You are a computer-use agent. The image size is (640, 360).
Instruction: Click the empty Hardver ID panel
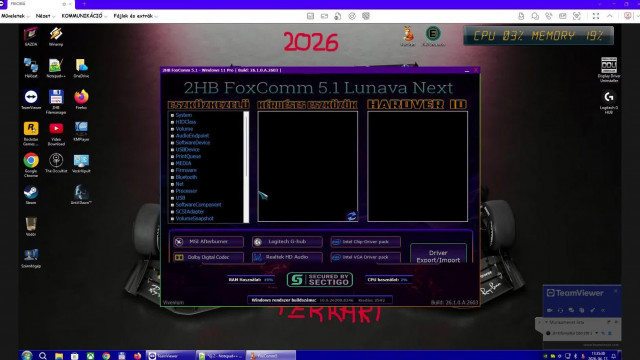pos(417,167)
